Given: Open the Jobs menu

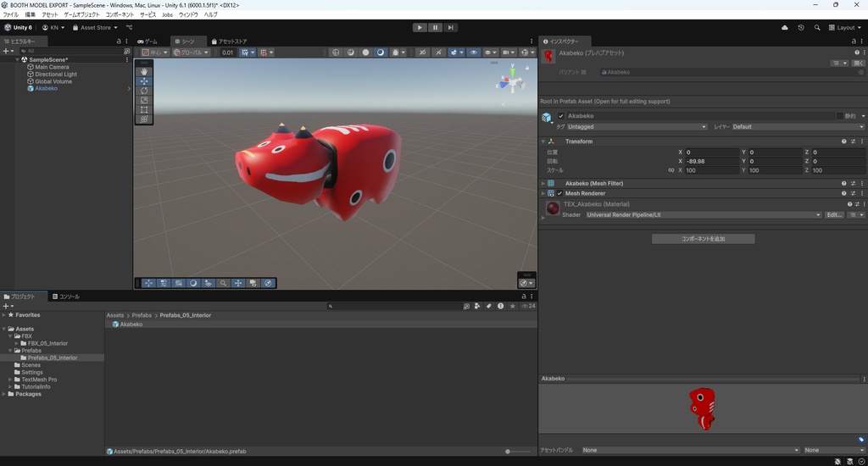Looking at the screenshot, I should (167, 15).
